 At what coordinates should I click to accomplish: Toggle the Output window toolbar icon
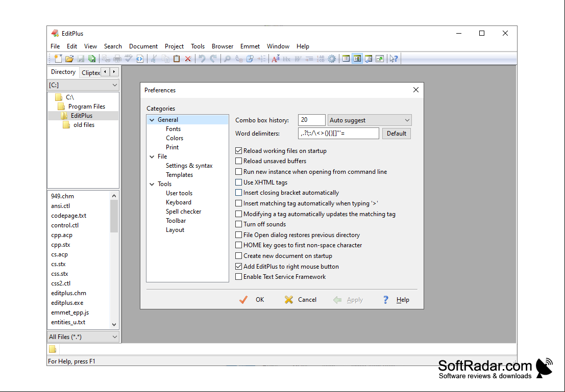coord(369,59)
